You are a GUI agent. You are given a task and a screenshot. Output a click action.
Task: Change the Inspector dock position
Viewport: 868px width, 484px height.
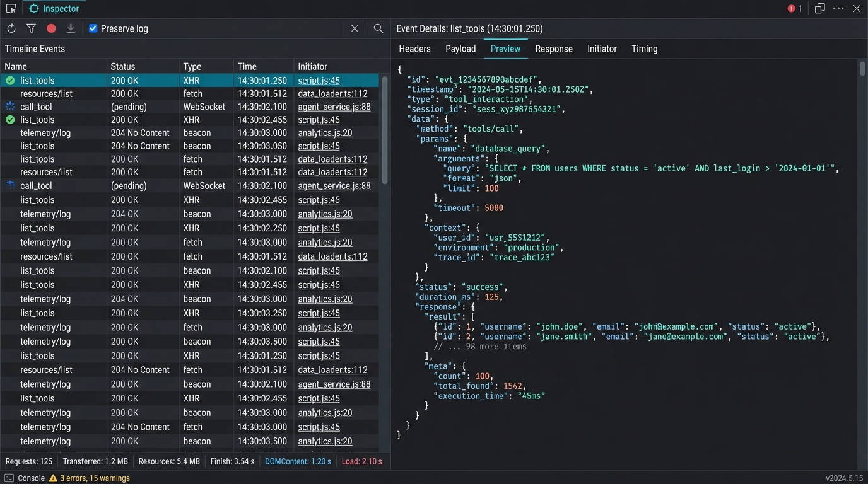821,8
